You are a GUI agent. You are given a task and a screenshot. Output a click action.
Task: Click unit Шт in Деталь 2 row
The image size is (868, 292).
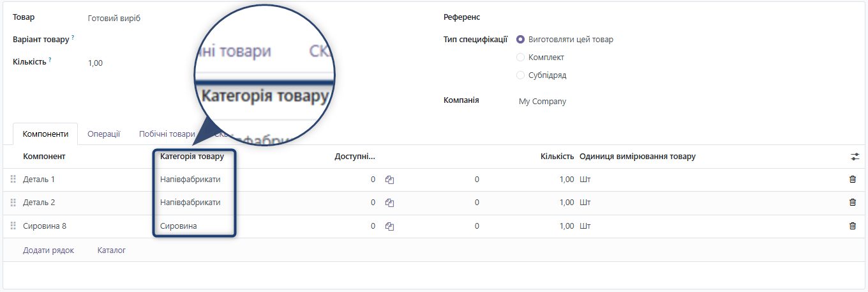585,203
